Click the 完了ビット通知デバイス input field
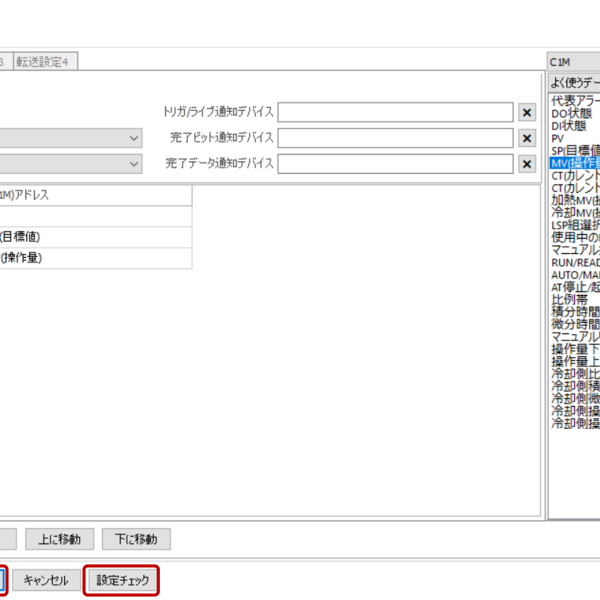600x600 pixels. (395, 138)
